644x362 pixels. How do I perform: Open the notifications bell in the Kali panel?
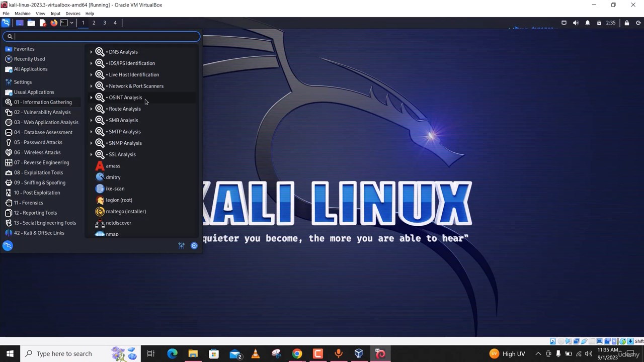pos(587,23)
